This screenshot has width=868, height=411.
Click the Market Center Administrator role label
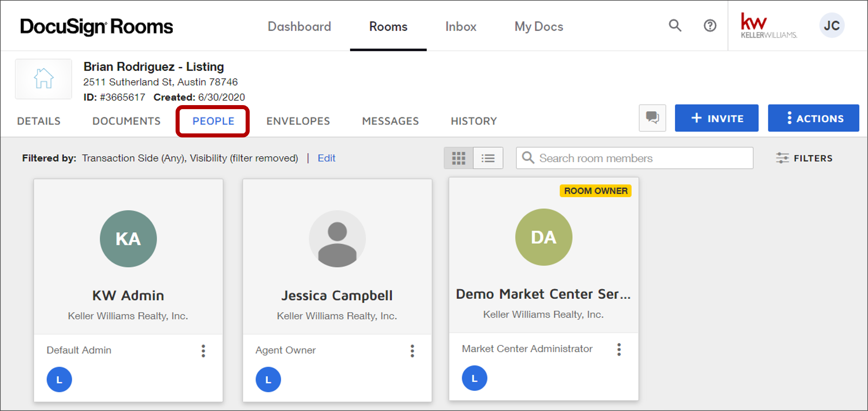point(527,349)
